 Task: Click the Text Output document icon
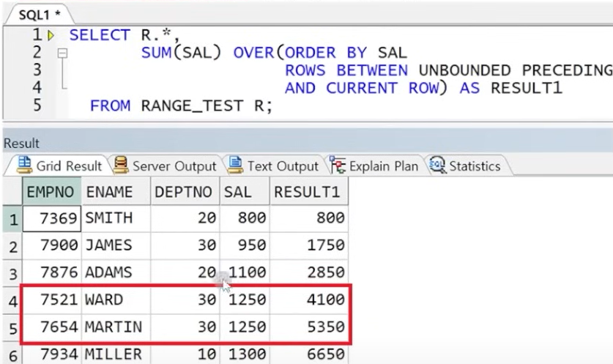pyautogui.click(x=235, y=165)
